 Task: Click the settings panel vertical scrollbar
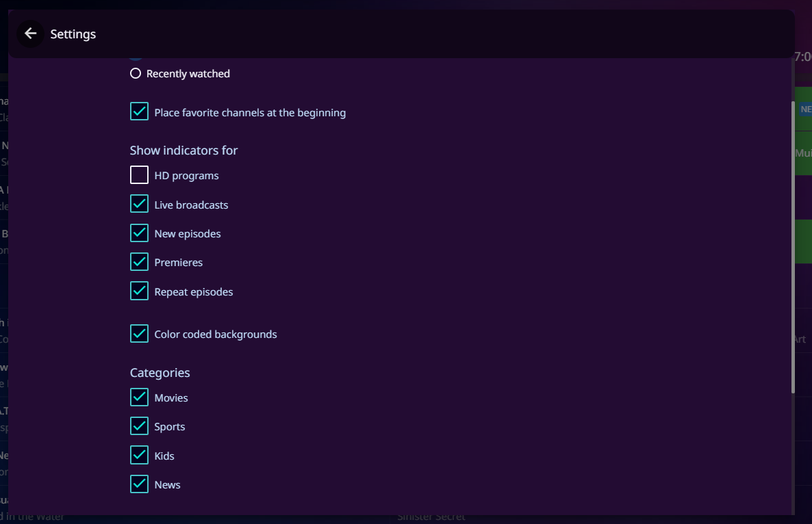pos(793,246)
